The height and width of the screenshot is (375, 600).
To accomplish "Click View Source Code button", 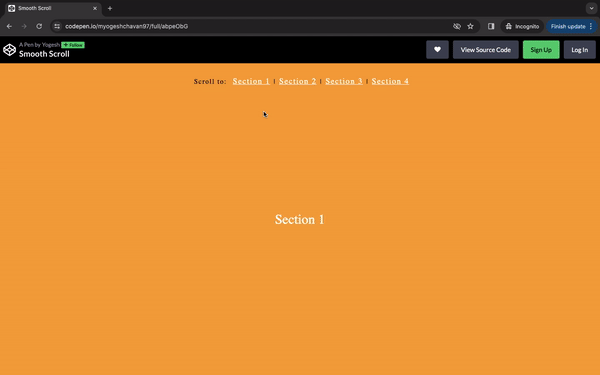I will 486,50.
